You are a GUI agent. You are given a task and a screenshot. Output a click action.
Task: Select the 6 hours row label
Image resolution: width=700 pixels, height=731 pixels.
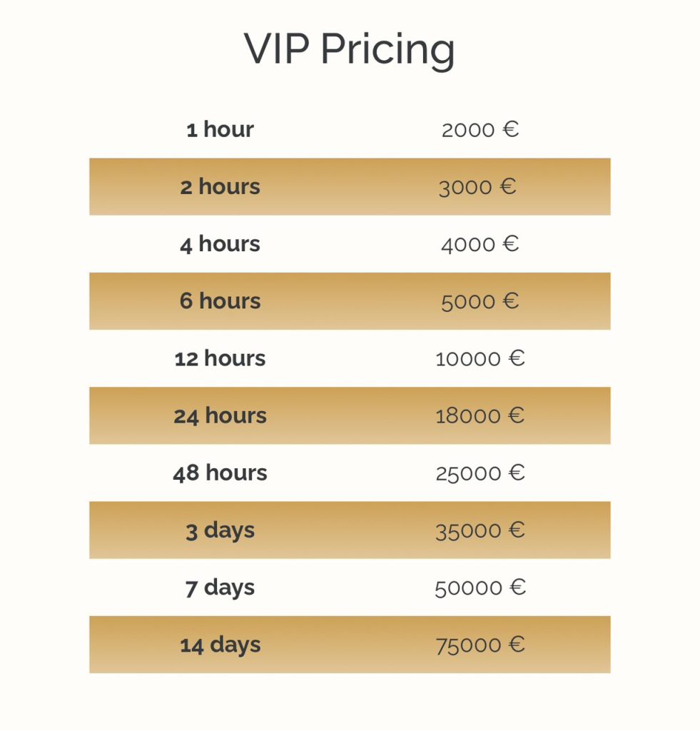(220, 301)
